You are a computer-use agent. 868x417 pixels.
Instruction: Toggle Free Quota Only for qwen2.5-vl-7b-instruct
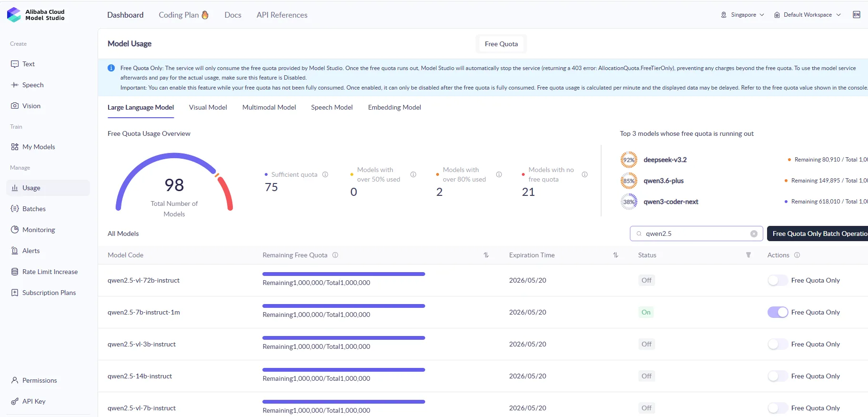click(x=778, y=408)
